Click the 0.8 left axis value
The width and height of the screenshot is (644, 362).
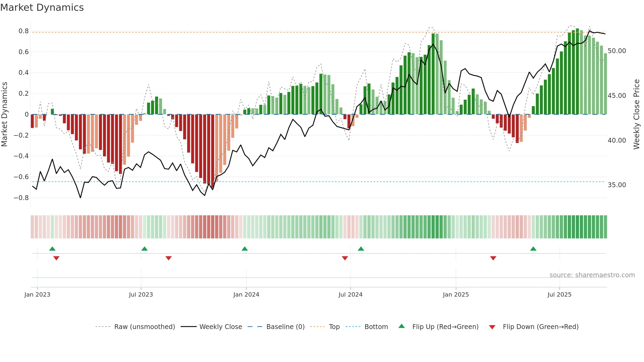click(24, 31)
